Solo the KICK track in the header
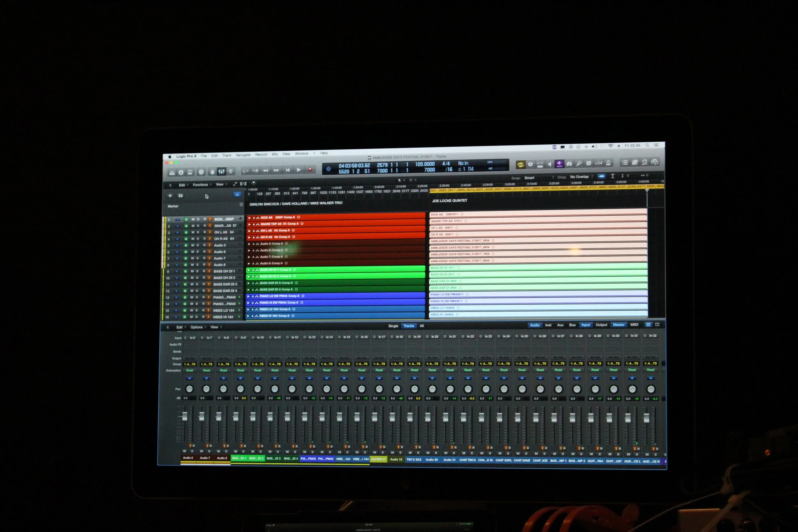This screenshot has width=798, height=532. [x=198, y=219]
